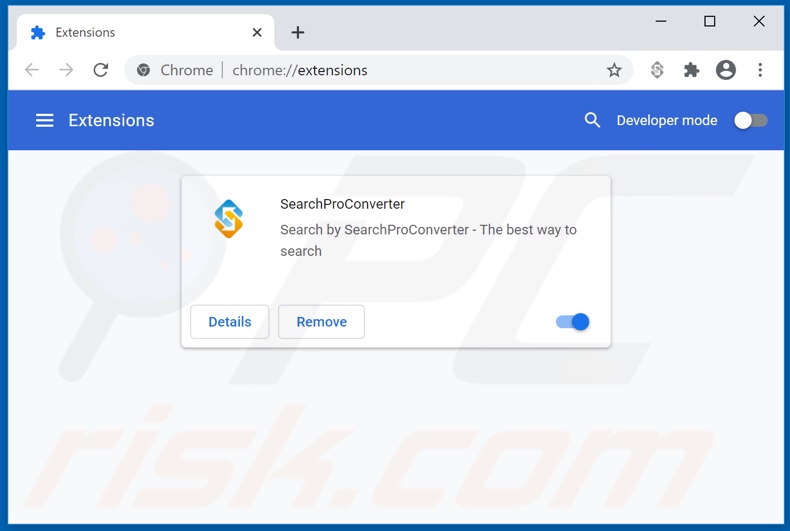Click the Chrome site info icon
The width and height of the screenshot is (790, 531).
(143, 70)
